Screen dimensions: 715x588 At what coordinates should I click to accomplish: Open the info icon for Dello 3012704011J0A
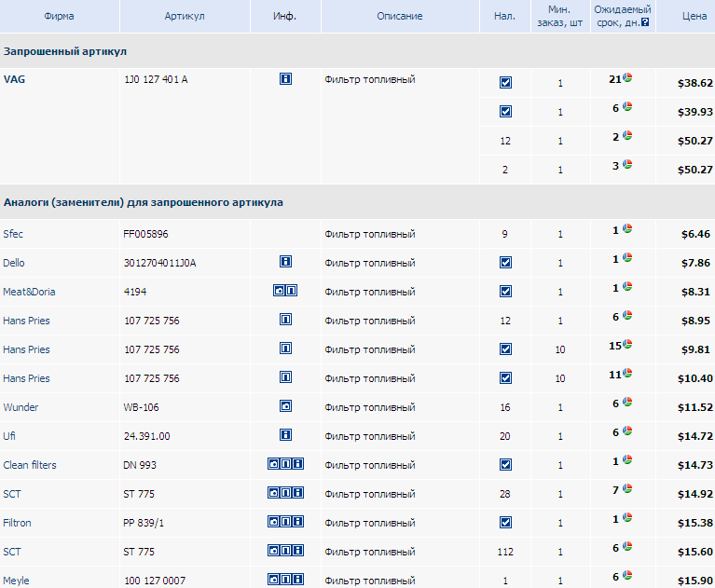[x=285, y=262]
